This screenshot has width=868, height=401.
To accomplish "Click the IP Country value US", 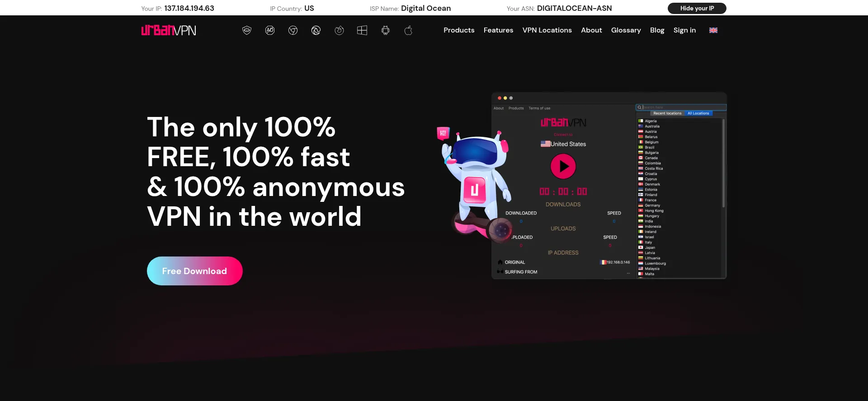I will point(309,8).
